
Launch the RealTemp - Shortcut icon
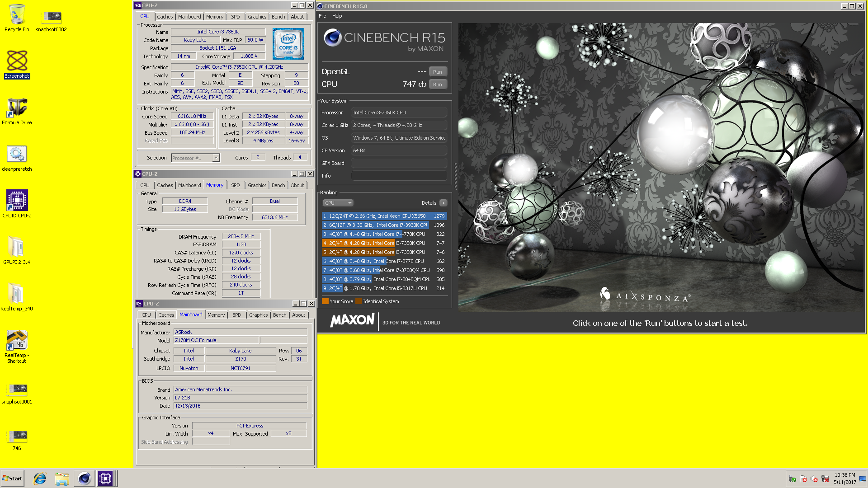coord(17,347)
